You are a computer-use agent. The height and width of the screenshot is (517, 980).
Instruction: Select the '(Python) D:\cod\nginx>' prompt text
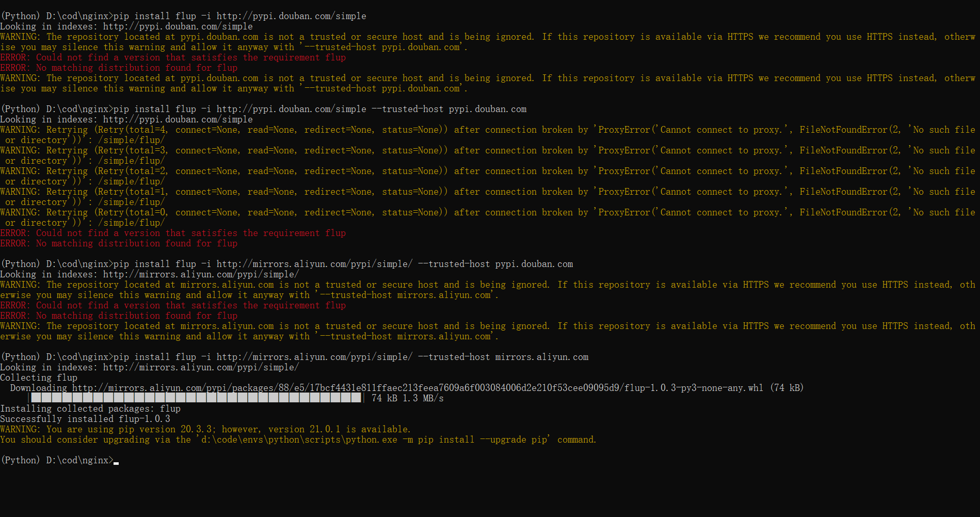pos(57,460)
